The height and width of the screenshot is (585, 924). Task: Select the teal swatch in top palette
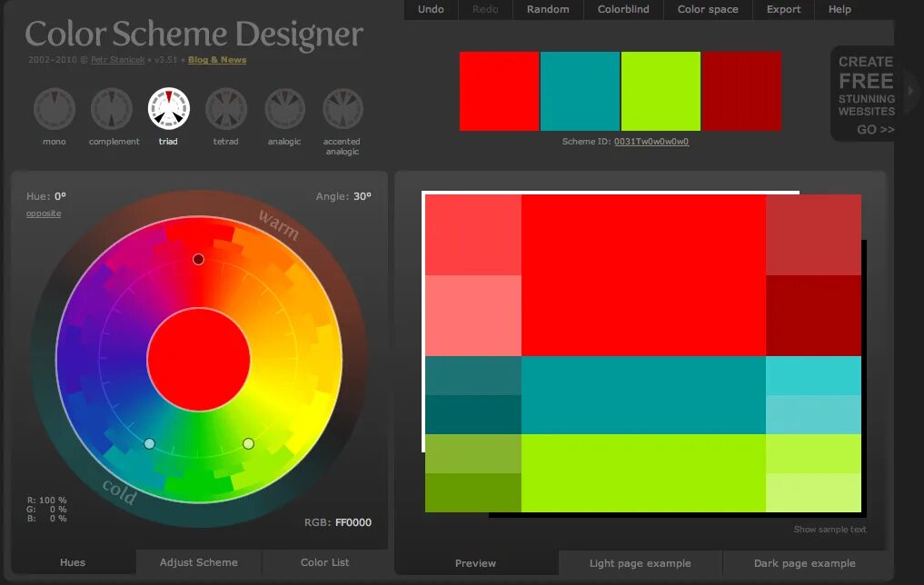(x=580, y=92)
